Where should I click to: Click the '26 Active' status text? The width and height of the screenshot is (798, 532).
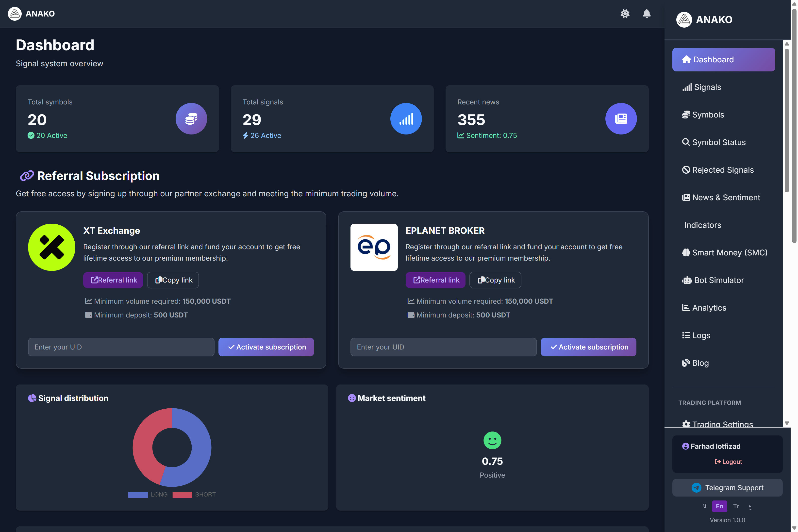(266, 135)
